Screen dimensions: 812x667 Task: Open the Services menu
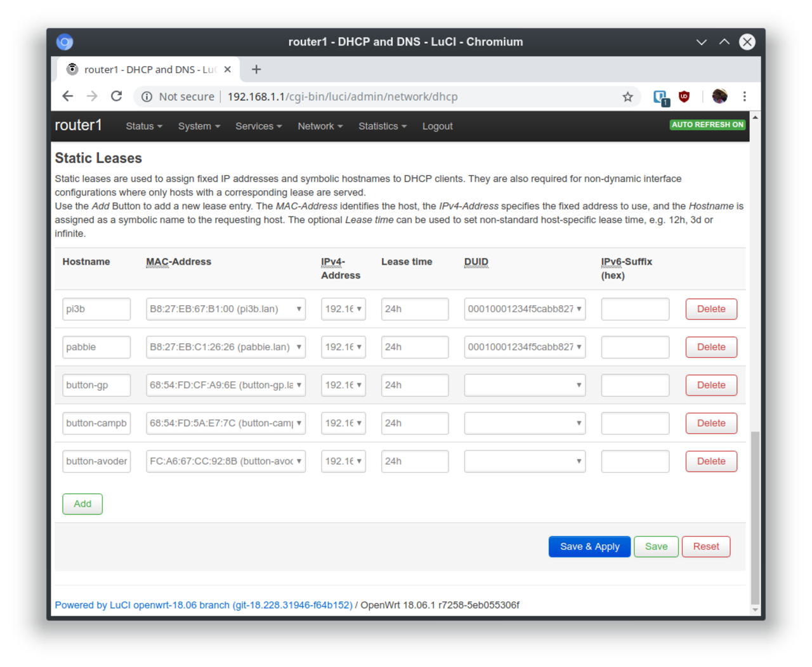[259, 126]
